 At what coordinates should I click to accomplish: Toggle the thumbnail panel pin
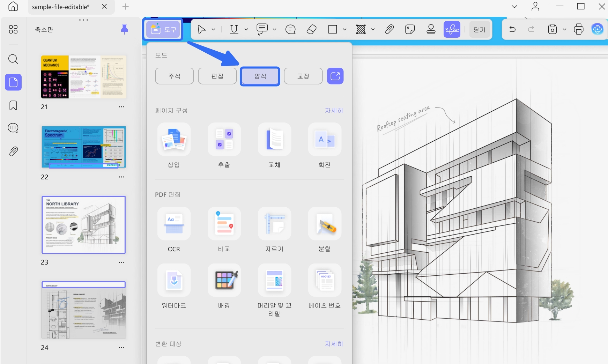click(x=124, y=29)
